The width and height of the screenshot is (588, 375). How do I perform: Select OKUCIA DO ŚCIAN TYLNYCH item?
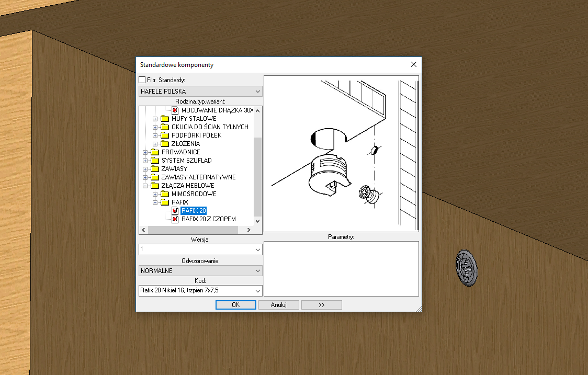[209, 127]
